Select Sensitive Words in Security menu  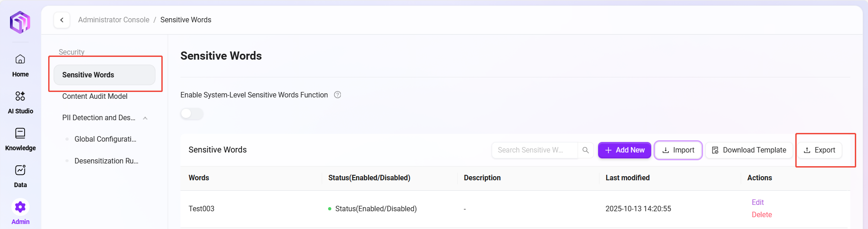click(105, 75)
